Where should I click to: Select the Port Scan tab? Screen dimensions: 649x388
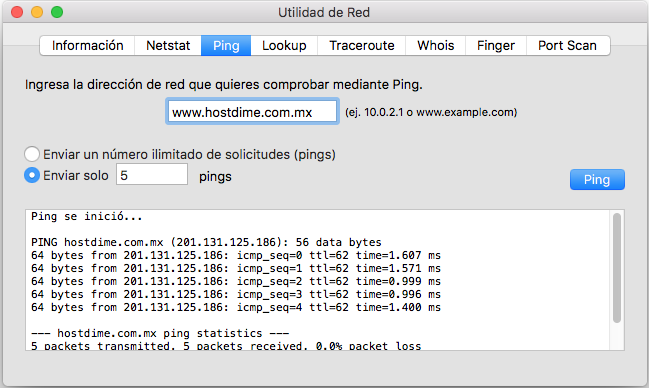click(567, 46)
